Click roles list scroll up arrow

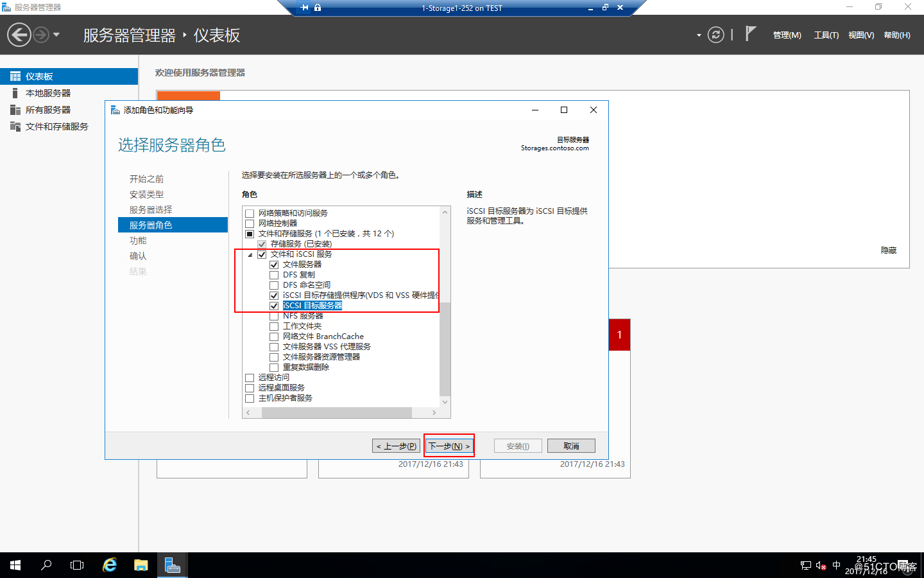(x=445, y=212)
